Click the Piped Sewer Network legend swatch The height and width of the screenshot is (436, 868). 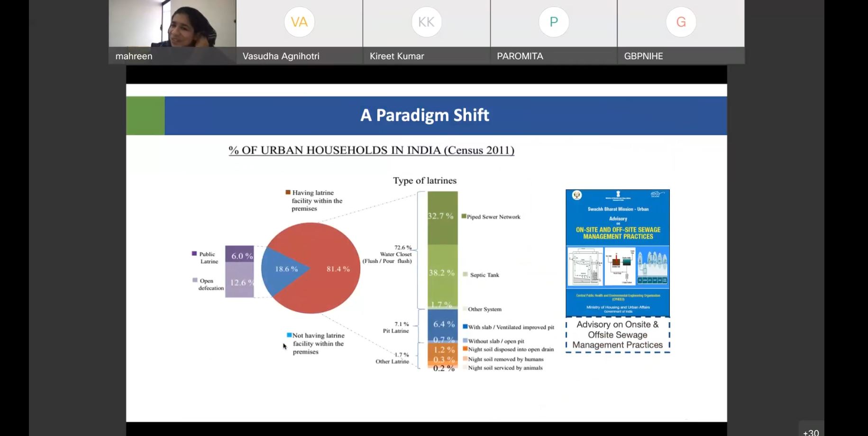[x=464, y=216]
